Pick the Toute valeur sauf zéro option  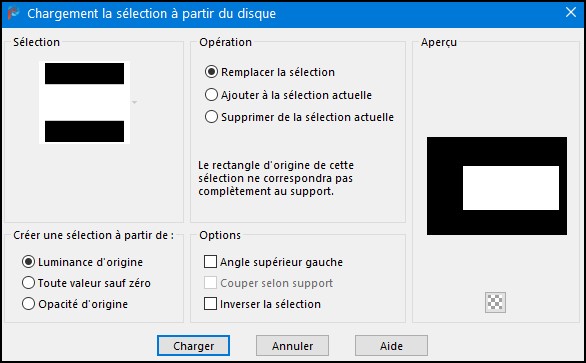(x=86, y=283)
